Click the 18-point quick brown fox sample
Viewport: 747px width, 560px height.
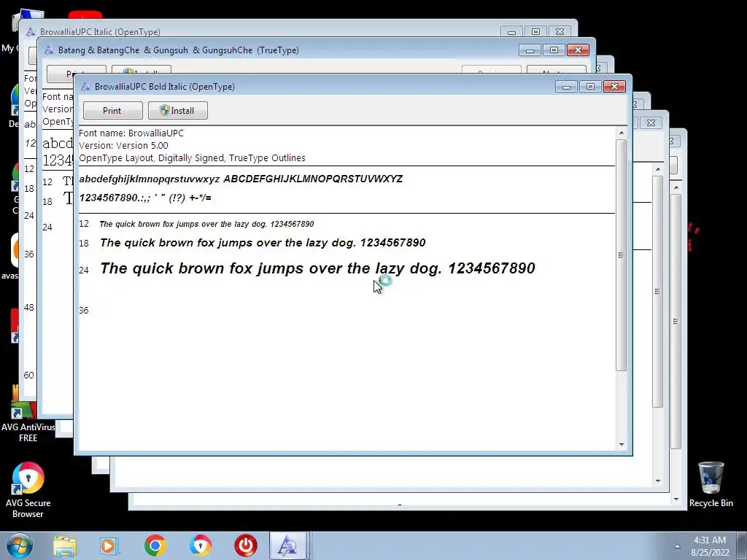pyautogui.click(x=263, y=243)
